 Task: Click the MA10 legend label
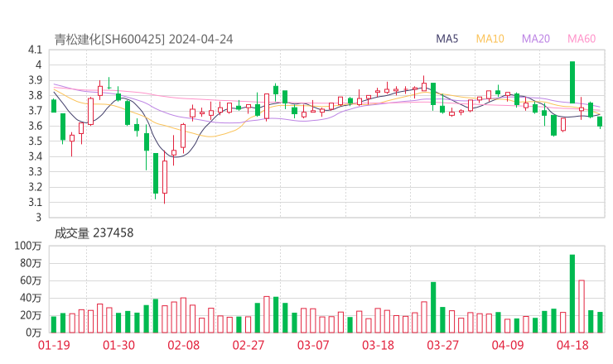pyautogui.click(x=490, y=39)
